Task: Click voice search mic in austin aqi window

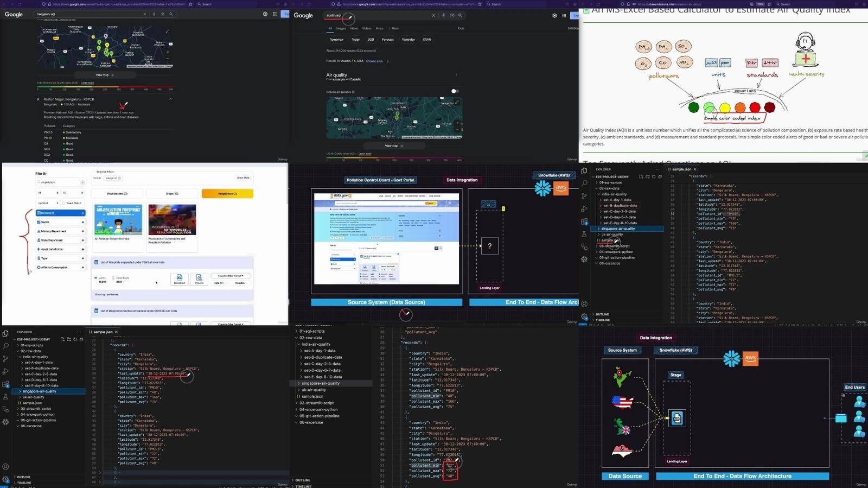Action: pyautogui.click(x=443, y=15)
